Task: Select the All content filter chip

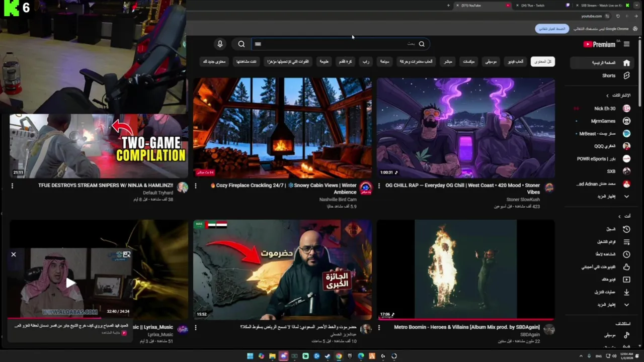Action: coord(542,61)
